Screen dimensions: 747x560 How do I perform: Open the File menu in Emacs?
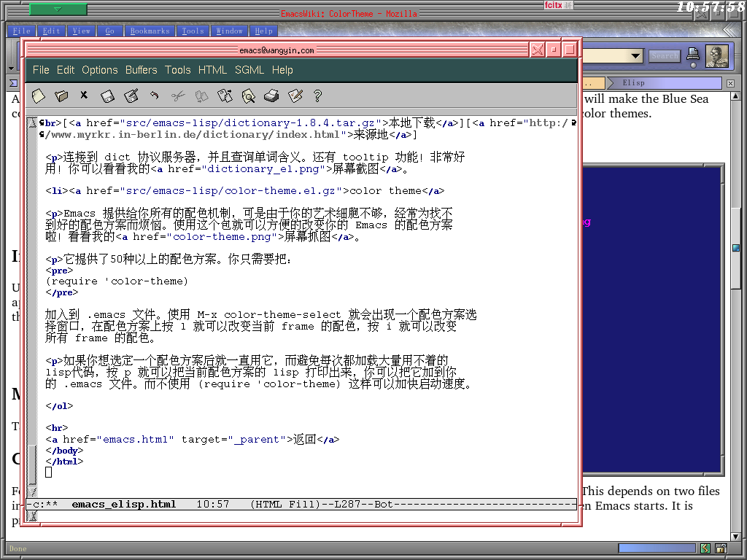[41, 70]
